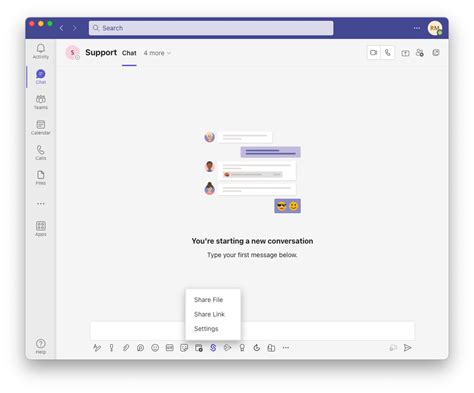Open Help at the sidebar bottom
The height and width of the screenshot is (393, 474).
41,346
